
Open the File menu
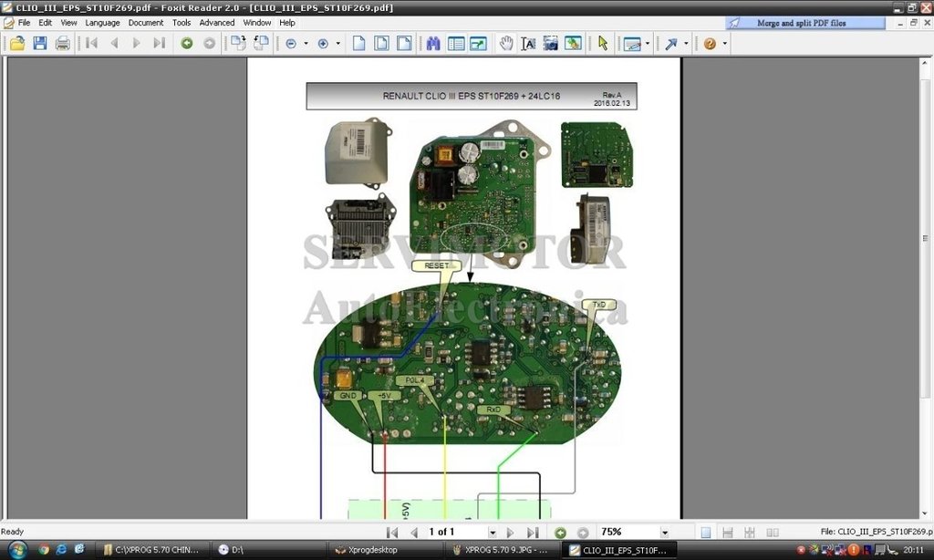(x=24, y=23)
